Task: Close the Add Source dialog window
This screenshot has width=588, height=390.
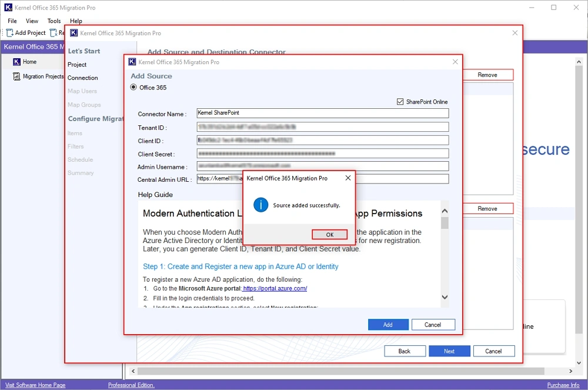Action: [x=455, y=62]
